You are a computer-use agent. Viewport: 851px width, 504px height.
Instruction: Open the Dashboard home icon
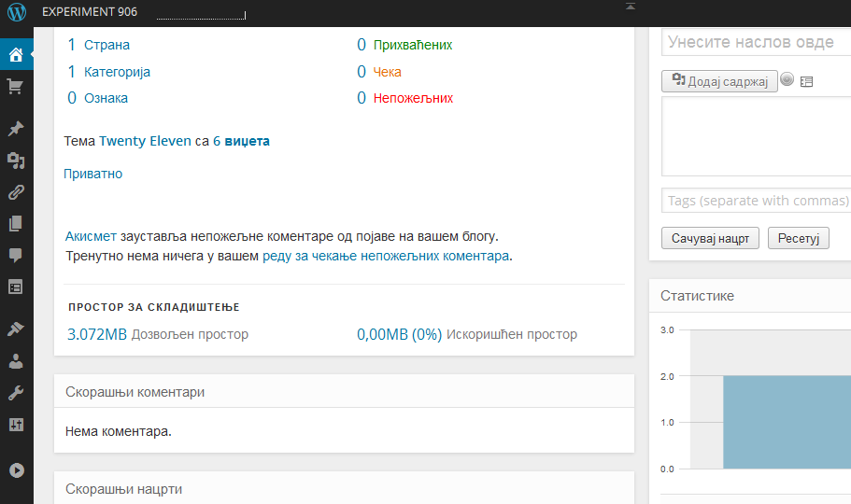(x=16, y=54)
